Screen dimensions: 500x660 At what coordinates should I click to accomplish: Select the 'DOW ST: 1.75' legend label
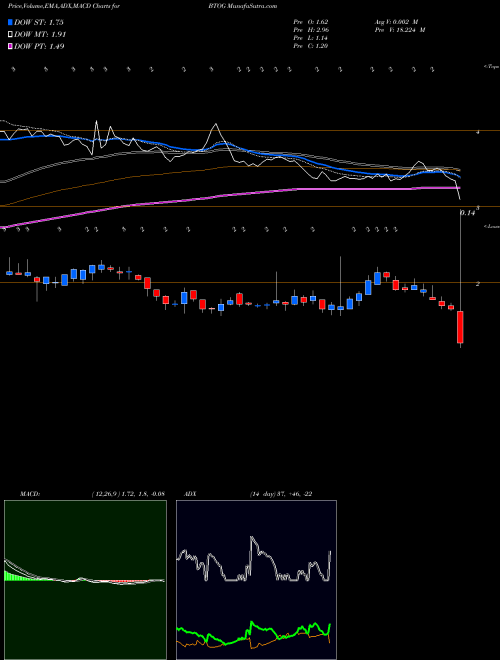[39, 22]
